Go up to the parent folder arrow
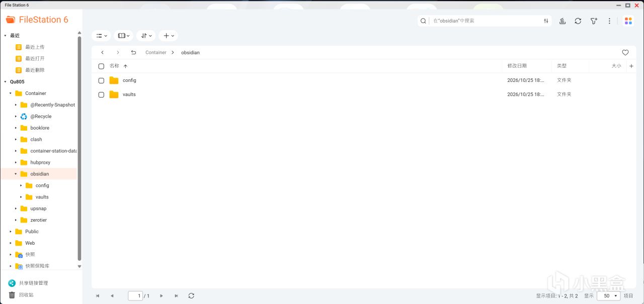The width and height of the screenshot is (644, 304). [133, 52]
